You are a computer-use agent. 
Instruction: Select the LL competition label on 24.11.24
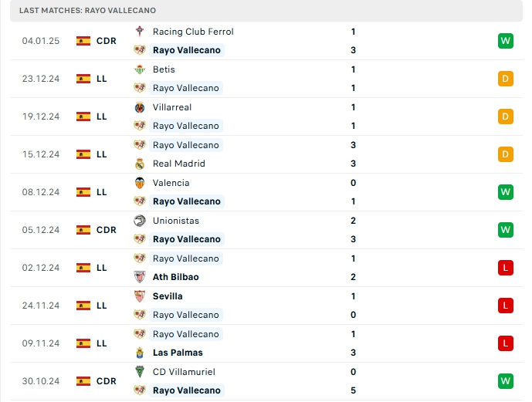coord(102,306)
